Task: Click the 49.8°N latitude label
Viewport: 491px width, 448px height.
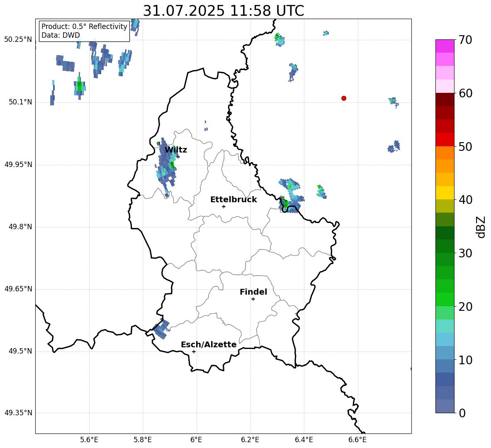Action: [20, 227]
